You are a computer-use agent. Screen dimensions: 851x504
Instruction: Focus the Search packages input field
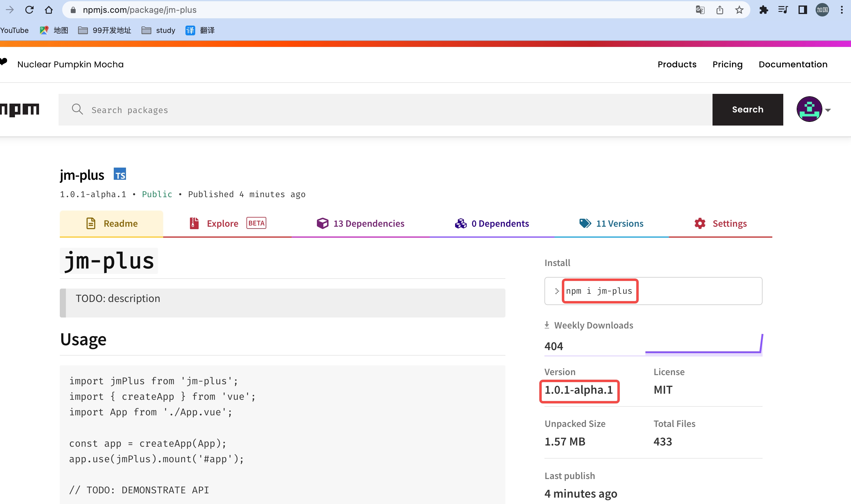click(386, 109)
